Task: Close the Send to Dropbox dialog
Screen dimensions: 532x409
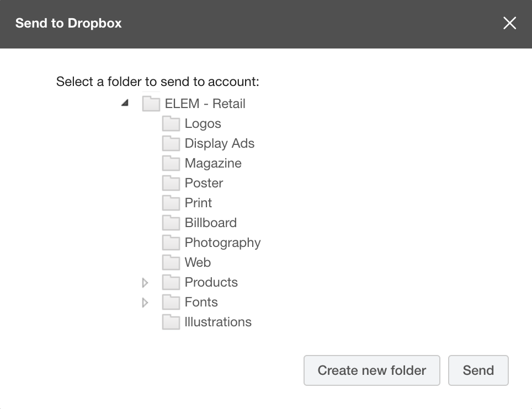Action: 509,23
